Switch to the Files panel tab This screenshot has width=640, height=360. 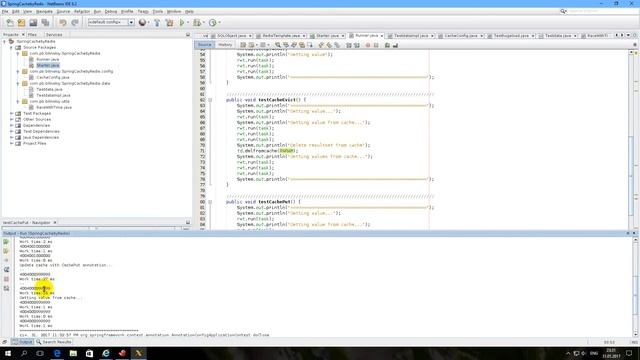32,35
